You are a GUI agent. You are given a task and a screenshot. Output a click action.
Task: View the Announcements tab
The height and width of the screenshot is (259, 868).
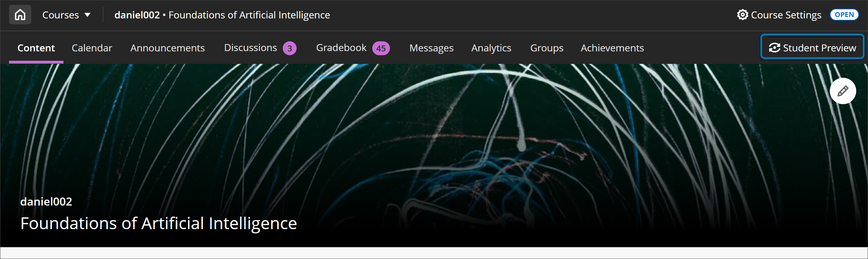(168, 48)
